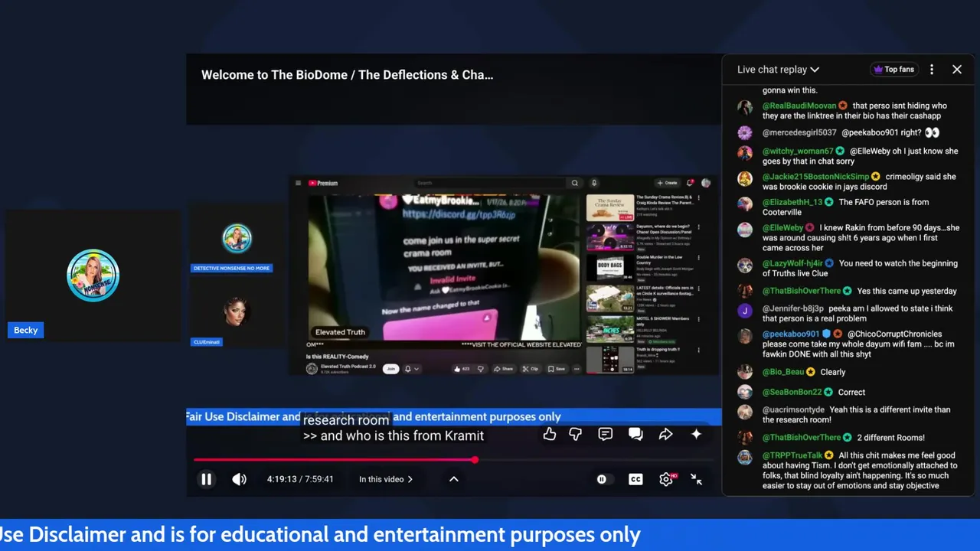
Task: Click @RealBaudiMoovan username in chat
Action: pyautogui.click(x=799, y=106)
